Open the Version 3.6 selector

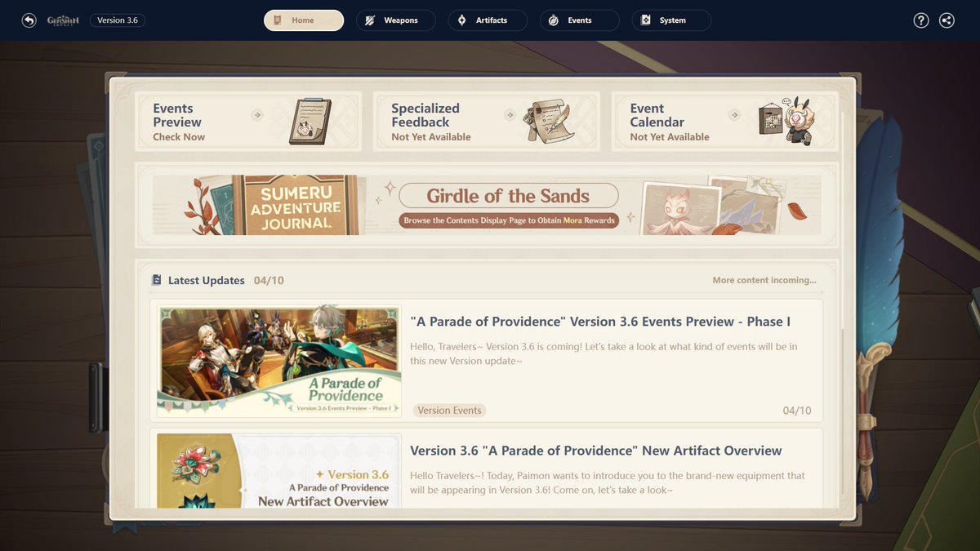pyautogui.click(x=118, y=20)
